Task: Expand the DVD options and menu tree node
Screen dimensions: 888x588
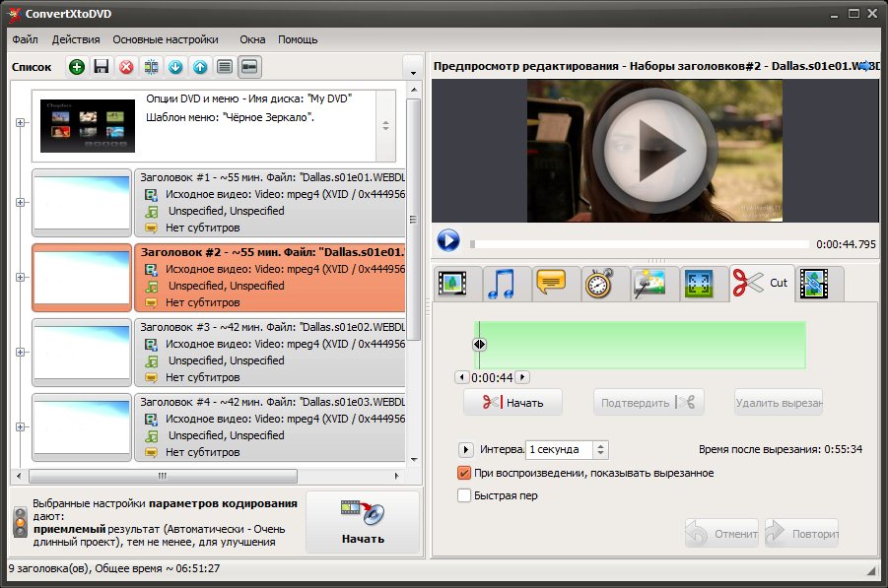Action: (21, 123)
